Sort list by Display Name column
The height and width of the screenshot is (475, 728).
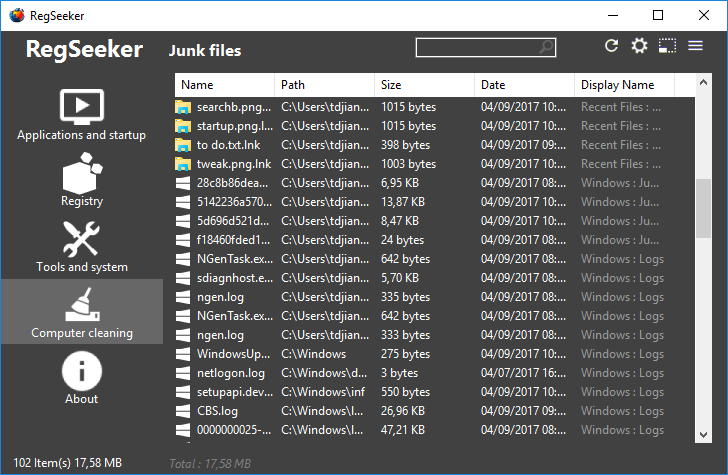click(624, 85)
